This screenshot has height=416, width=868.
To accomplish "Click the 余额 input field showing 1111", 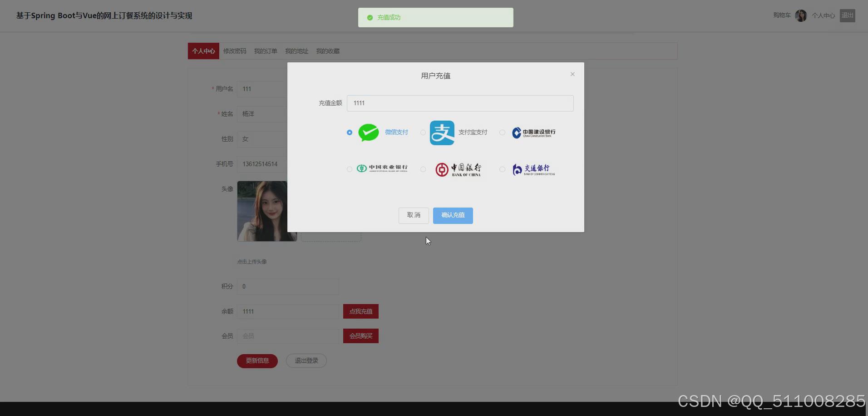I will click(288, 312).
